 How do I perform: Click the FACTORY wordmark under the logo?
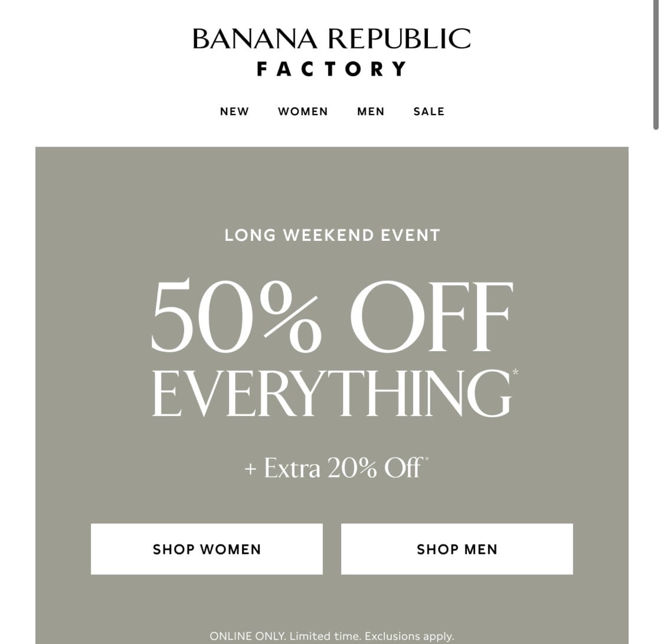pos(332,69)
